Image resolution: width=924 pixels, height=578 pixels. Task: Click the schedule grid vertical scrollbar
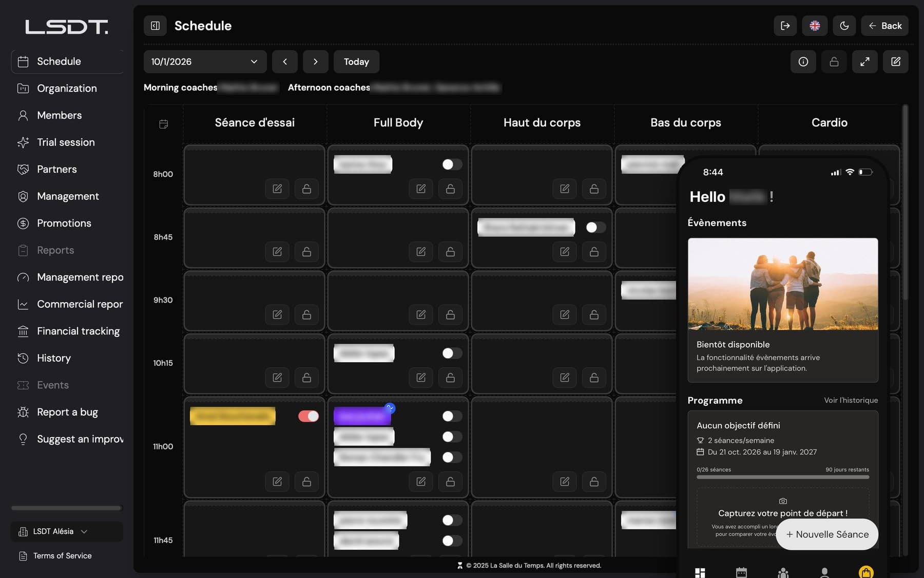point(905,202)
